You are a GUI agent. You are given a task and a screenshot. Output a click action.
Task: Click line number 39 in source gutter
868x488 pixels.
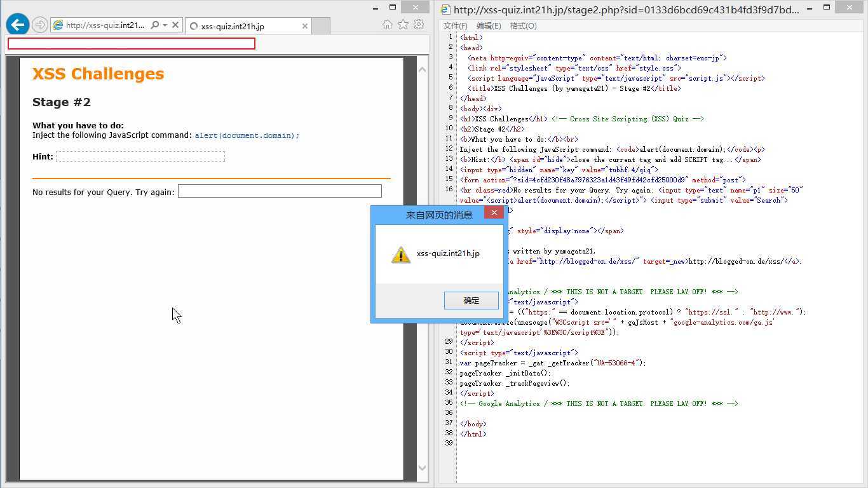pyautogui.click(x=449, y=443)
